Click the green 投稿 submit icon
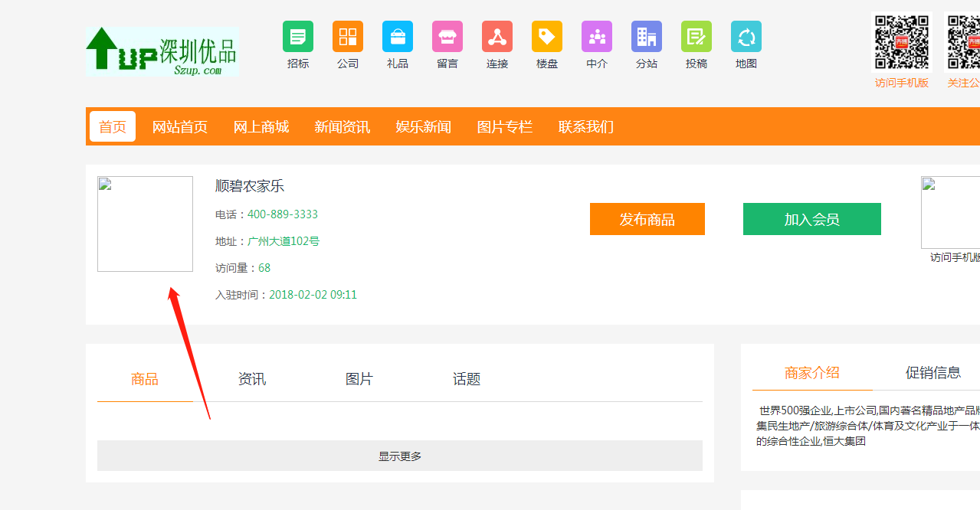The height and width of the screenshot is (510, 980). pos(696,37)
